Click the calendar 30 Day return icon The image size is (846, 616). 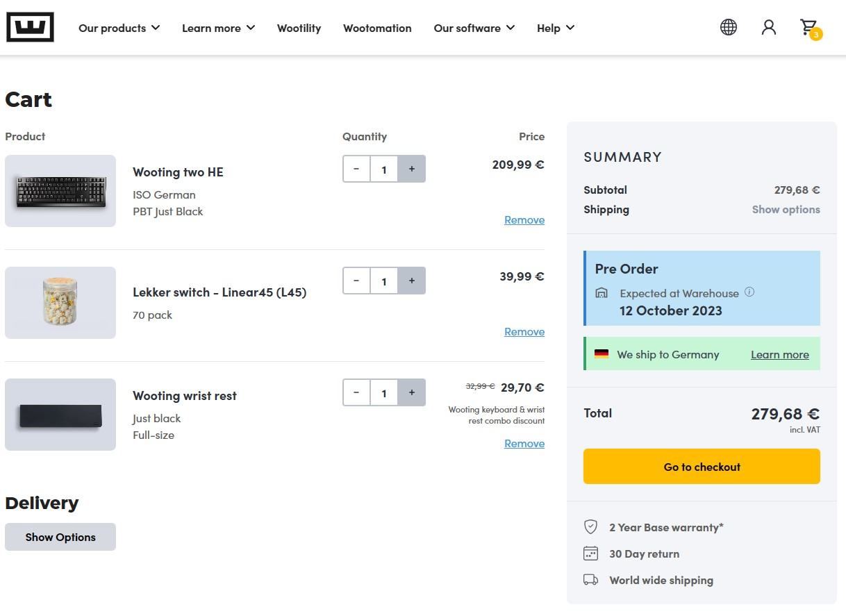[x=590, y=553]
